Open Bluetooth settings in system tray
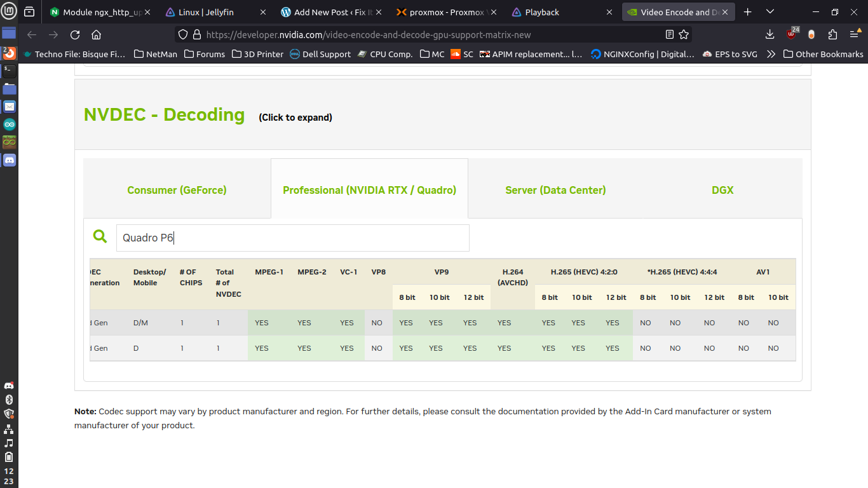Viewport: 868px width, 488px height. coord(9,400)
